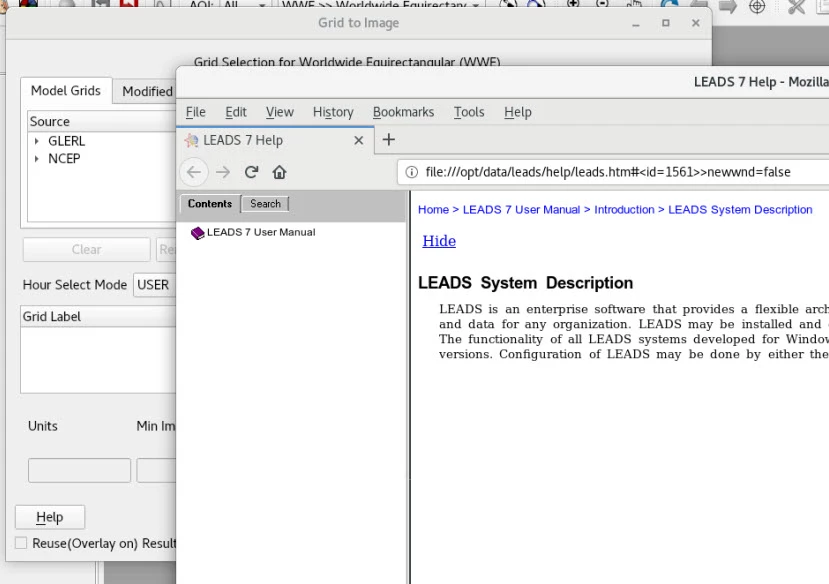
Task: Open the browser History menu
Action: [x=333, y=112]
